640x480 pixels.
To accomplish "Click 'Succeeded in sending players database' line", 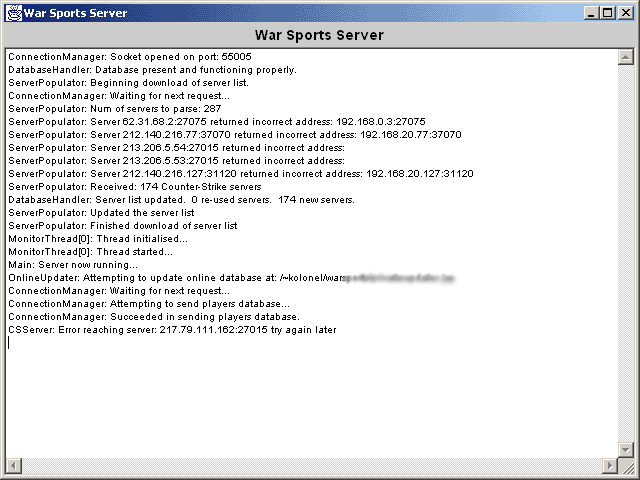I will (154, 317).
